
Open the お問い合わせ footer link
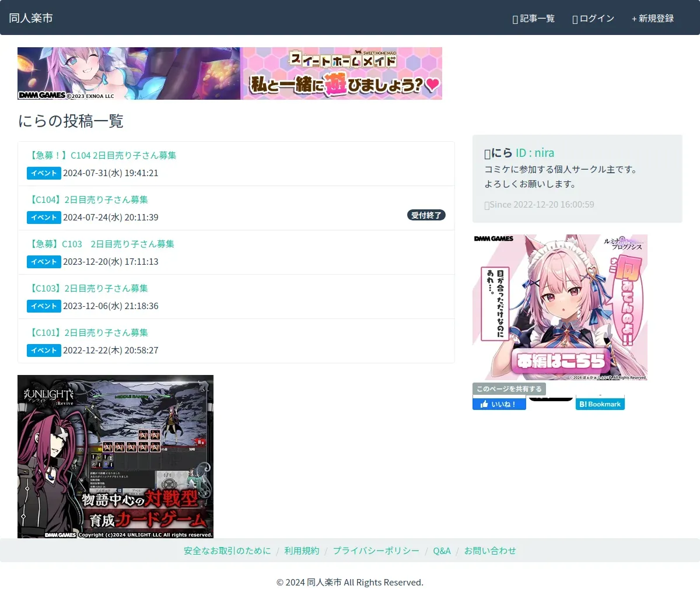tap(490, 551)
